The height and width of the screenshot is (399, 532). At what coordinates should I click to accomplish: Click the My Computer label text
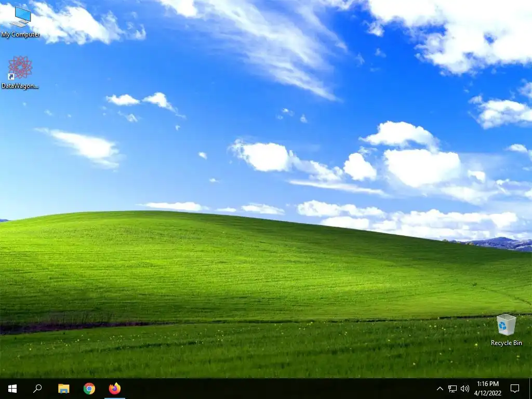(x=20, y=34)
